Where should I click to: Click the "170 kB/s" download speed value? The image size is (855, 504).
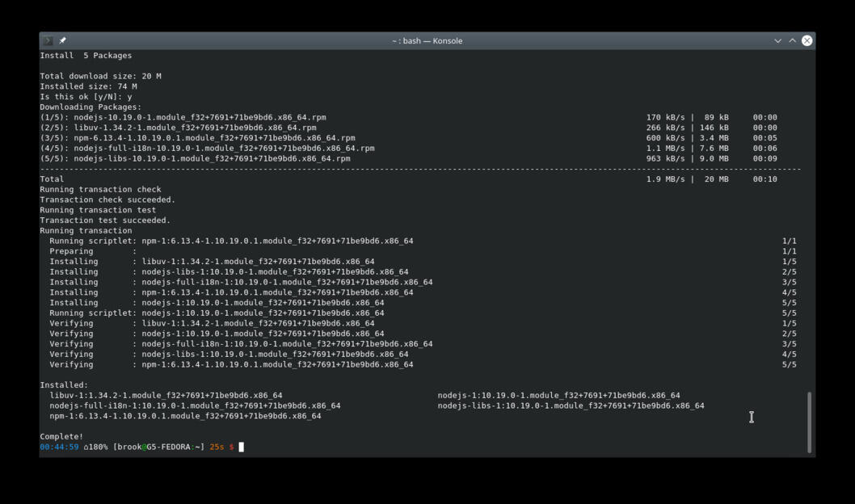pyautogui.click(x=665, y=118)
